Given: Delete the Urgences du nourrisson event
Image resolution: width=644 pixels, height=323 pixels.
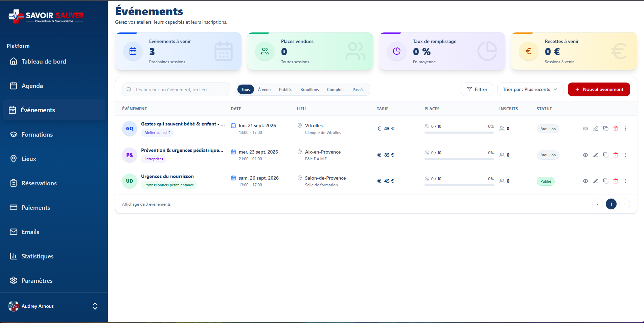Looking at the screenshot, I should point(616,181).
